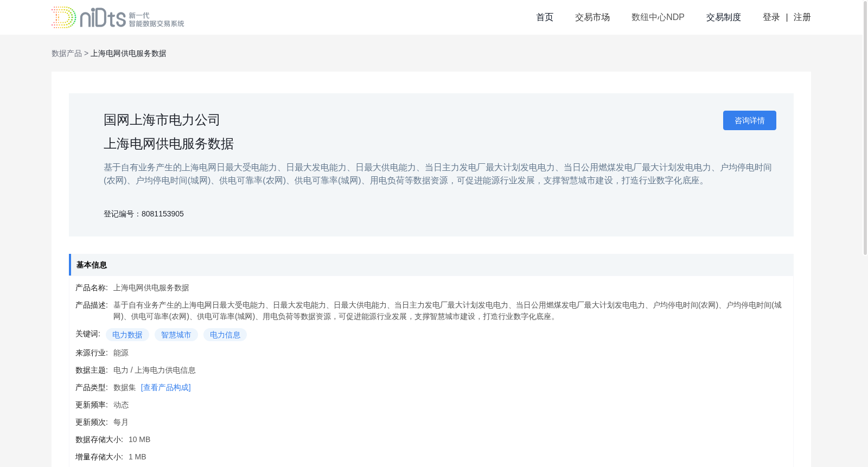This screenshot has height=467, width=868.
Task: Click the 咨询详情 button
Action: coord(749,120)
